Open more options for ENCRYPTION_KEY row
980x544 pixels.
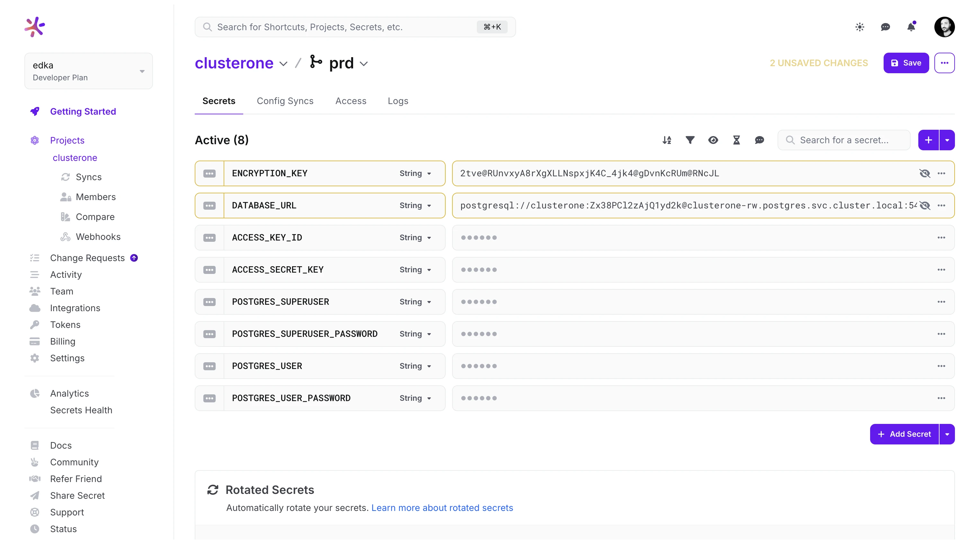click(941, 173)
